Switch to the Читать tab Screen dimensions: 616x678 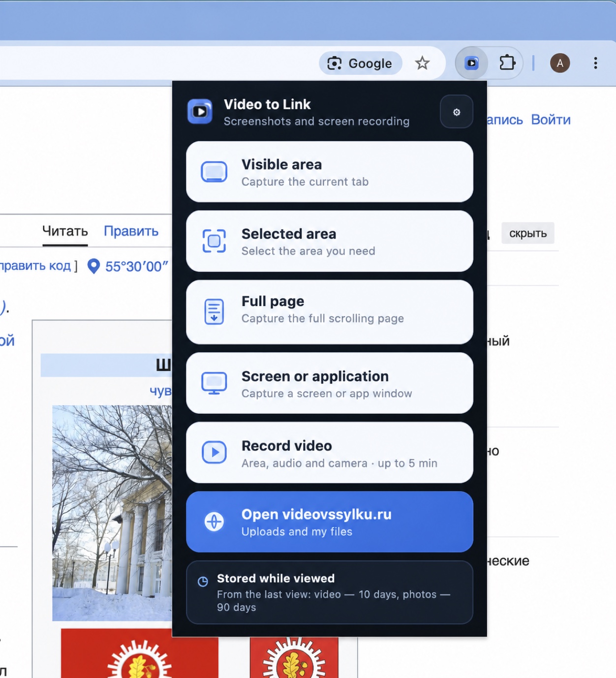(65, 231)
